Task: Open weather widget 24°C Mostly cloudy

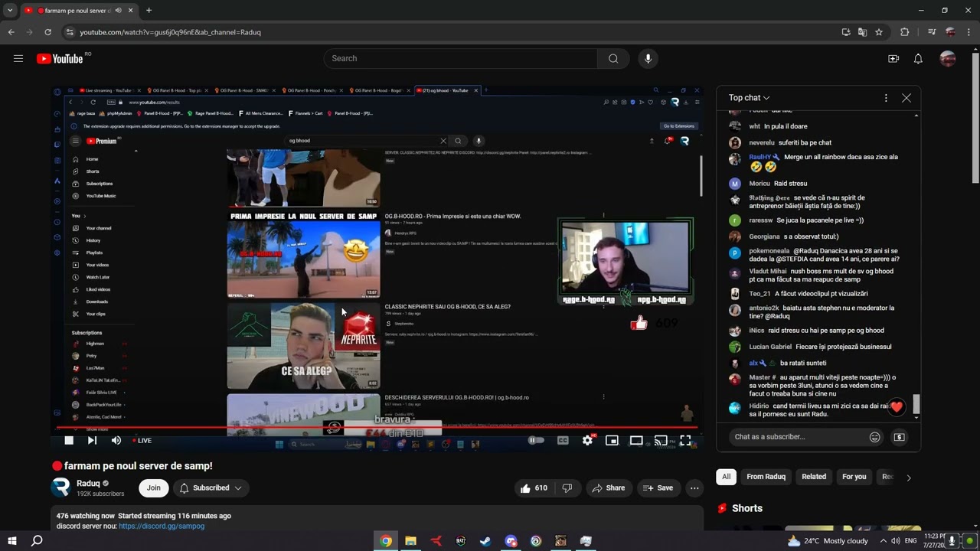Action: point(827,541)
